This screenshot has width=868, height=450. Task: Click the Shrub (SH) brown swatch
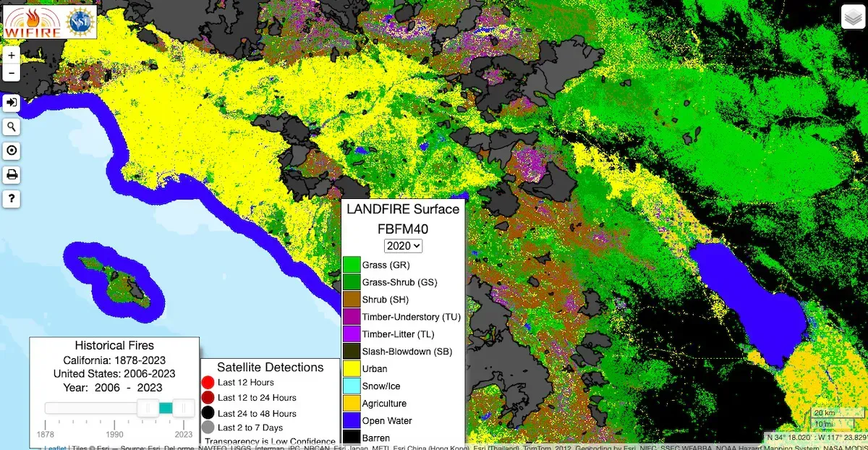[352, 300]
